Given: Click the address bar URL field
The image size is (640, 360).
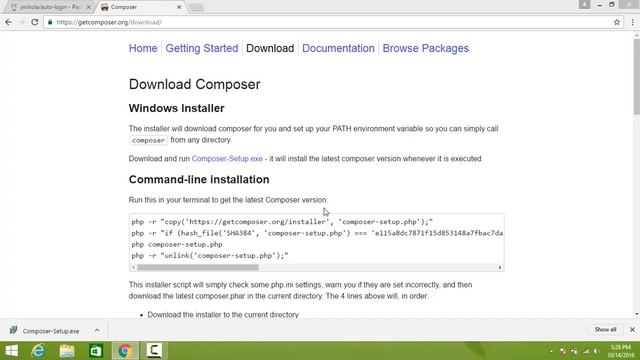Looking at the screenshot, I should click(327, 22).
